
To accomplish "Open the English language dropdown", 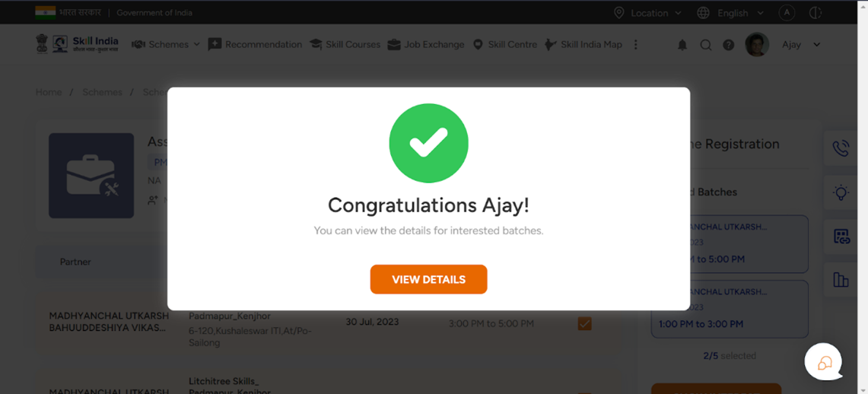I will pyautogui.click(x=730, y=13).
